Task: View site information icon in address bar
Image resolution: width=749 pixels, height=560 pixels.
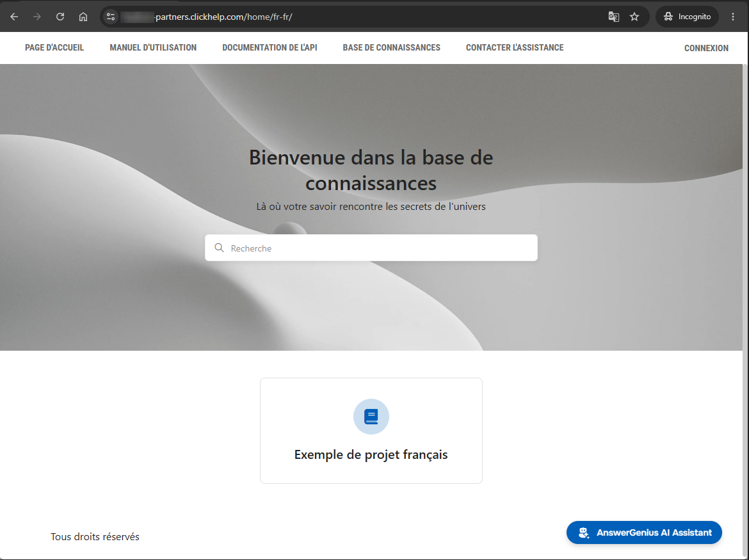Action: (111, 17)
